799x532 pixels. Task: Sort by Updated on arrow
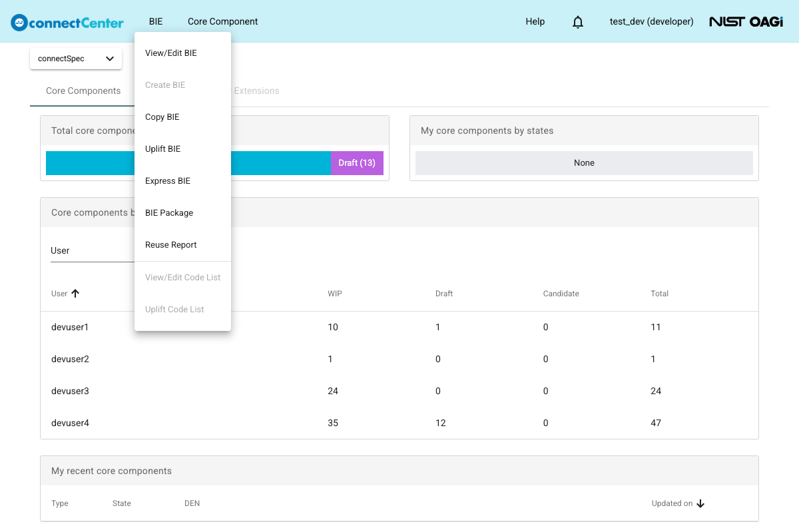pyautogui.click(x=700, y=503)
